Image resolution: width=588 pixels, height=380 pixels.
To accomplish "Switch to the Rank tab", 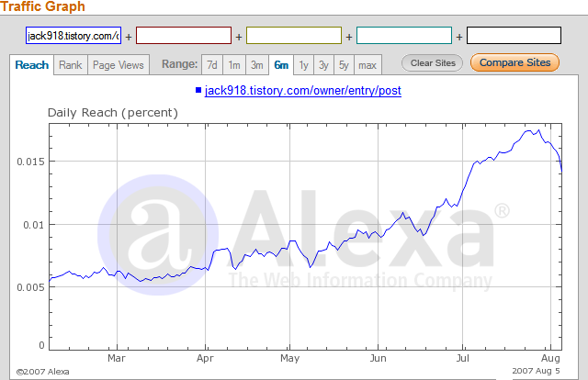I will click(71, 65).
